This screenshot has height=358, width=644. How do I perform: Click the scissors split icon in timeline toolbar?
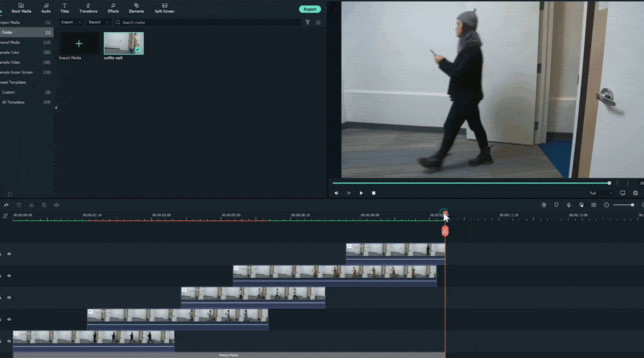[32, 205]
